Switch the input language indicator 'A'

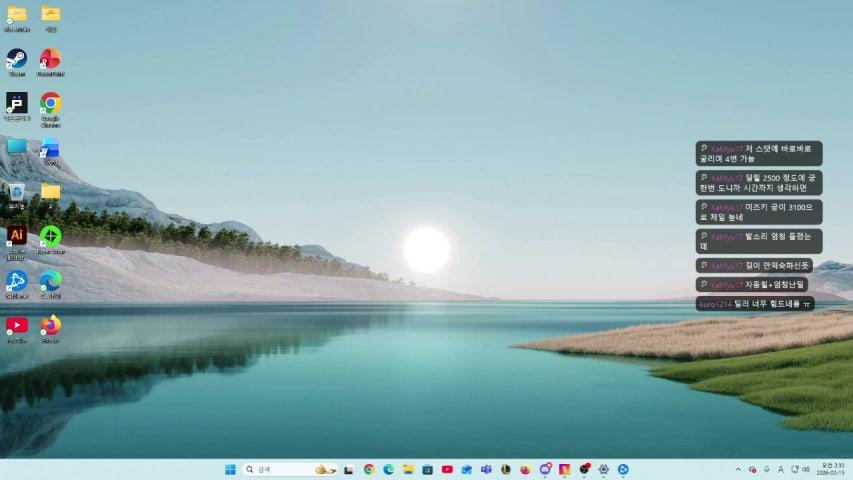(781, 469)
